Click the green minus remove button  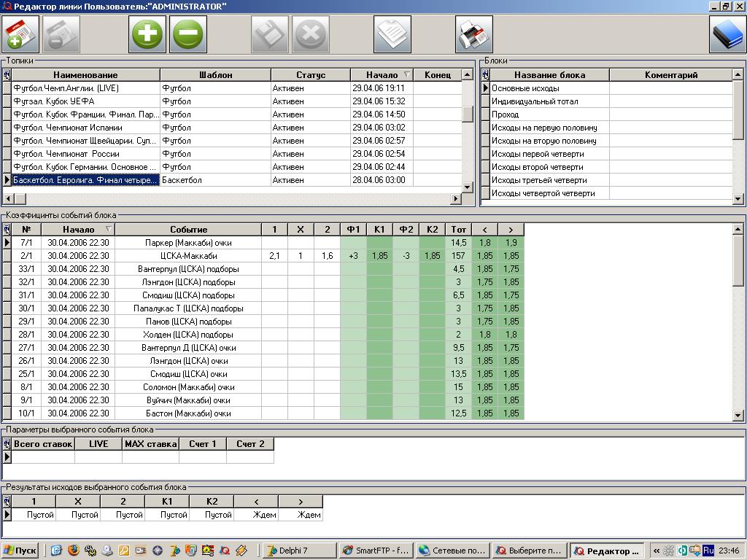[188, 34]
